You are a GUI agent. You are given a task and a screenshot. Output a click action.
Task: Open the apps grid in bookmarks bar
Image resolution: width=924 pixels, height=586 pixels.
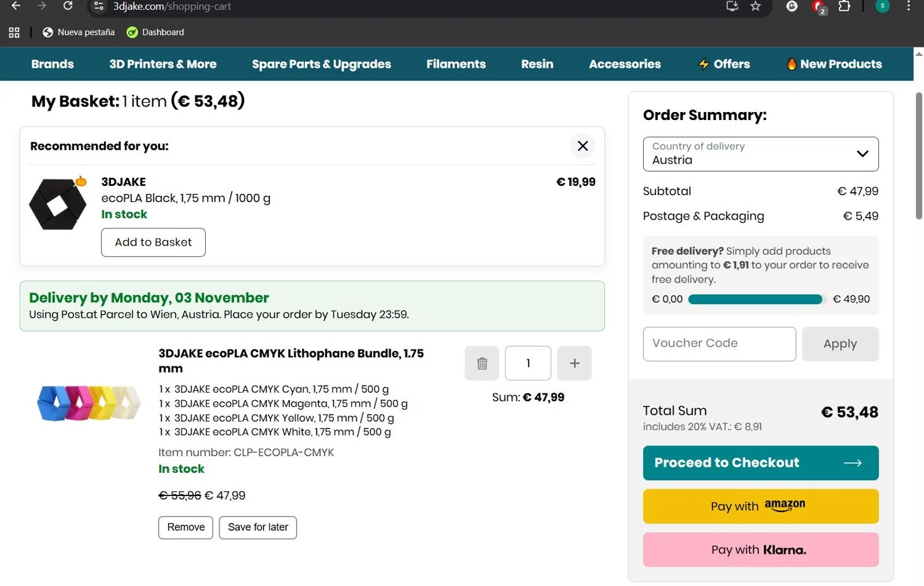pos(14,33)
